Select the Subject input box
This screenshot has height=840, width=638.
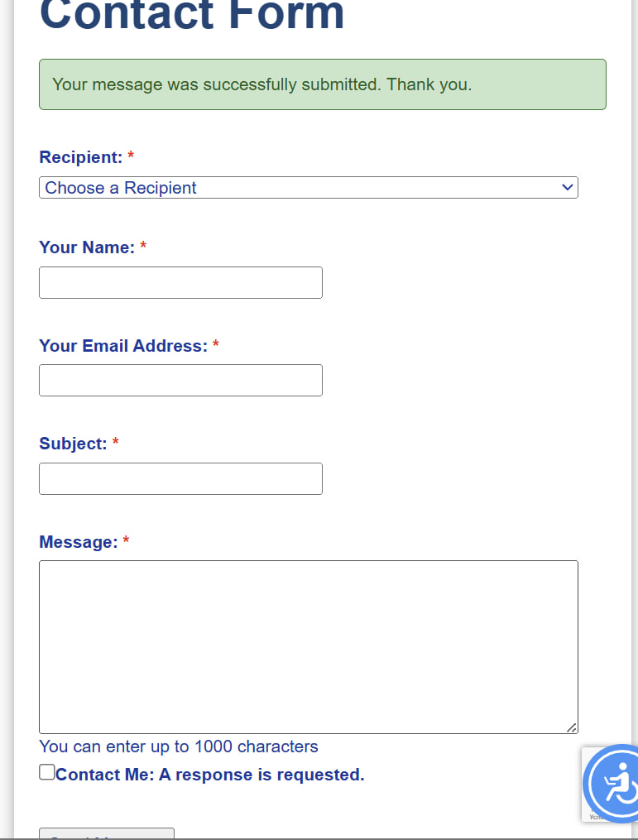[180, 479]
